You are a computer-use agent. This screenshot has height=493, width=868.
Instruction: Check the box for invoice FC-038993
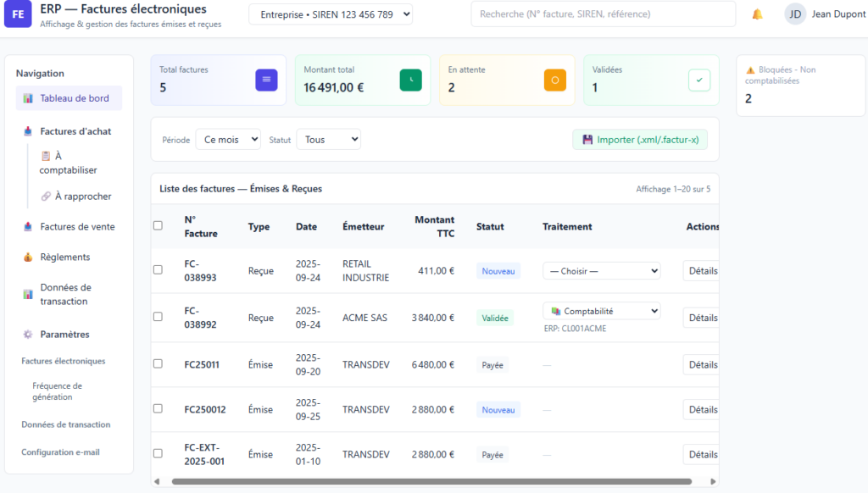click(158, 270)
